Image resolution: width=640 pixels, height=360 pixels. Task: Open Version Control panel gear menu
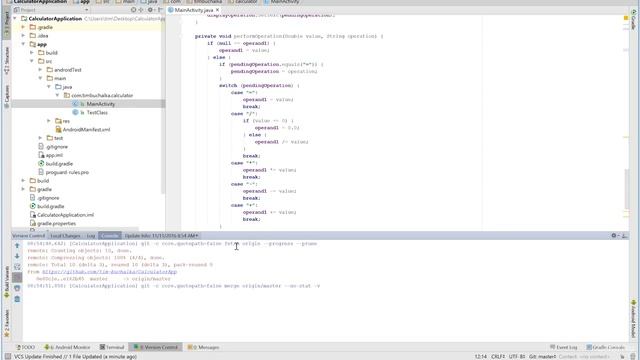coord(614,236)
